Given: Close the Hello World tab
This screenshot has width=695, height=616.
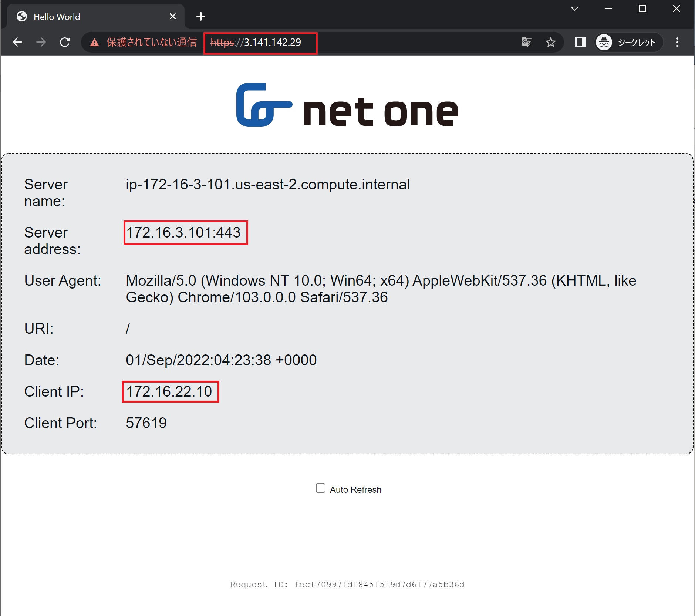Looking at the screenshot, I should (x=172, y=16).
